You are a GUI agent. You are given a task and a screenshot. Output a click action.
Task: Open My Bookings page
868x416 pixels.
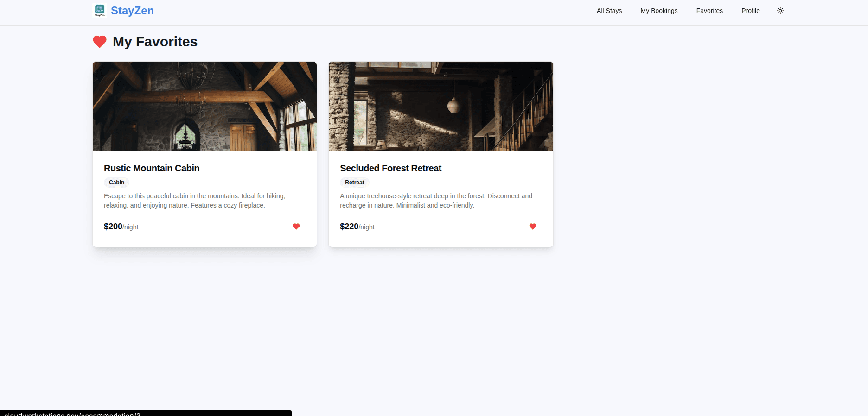(x=659, y=11)
